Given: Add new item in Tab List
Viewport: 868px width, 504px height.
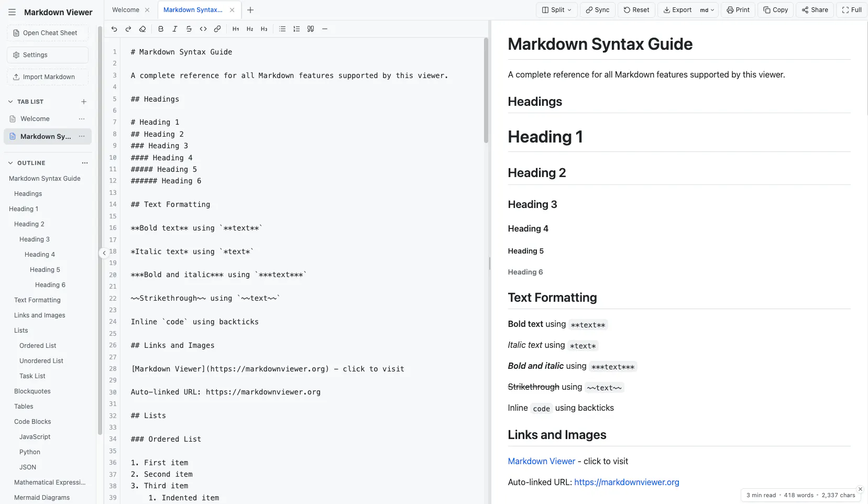Looking at the screenshot, I should click(x=84, y=102).
